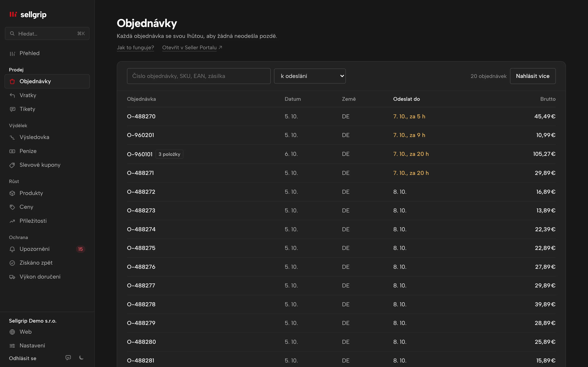The height and width of the screenshot is (367, 588).
Task: Open the 'Jak to funguje?' link
Action: click(135, 47)
